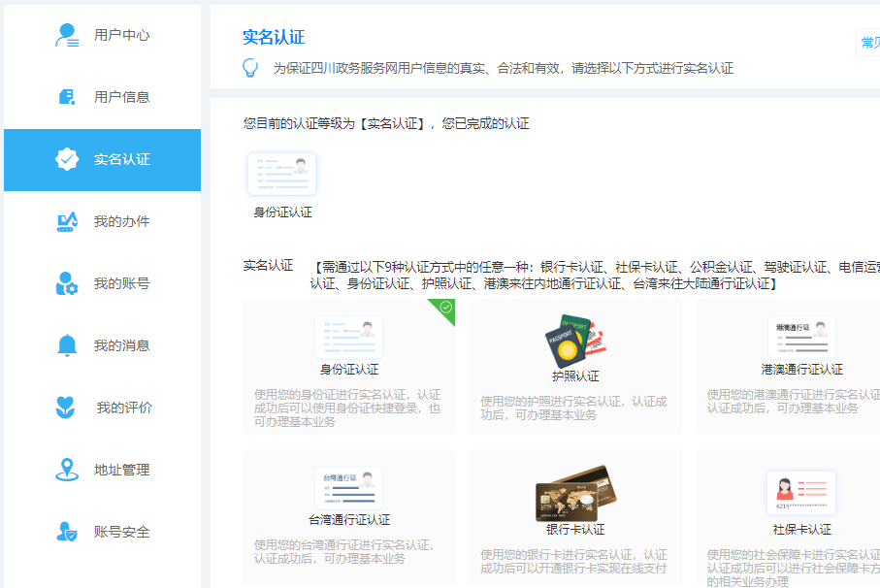Image resolution: width=880 pixels, height=588 pixels.
Task: Go to 地址管理 in sidebar
Action: [x=121, y=470]
